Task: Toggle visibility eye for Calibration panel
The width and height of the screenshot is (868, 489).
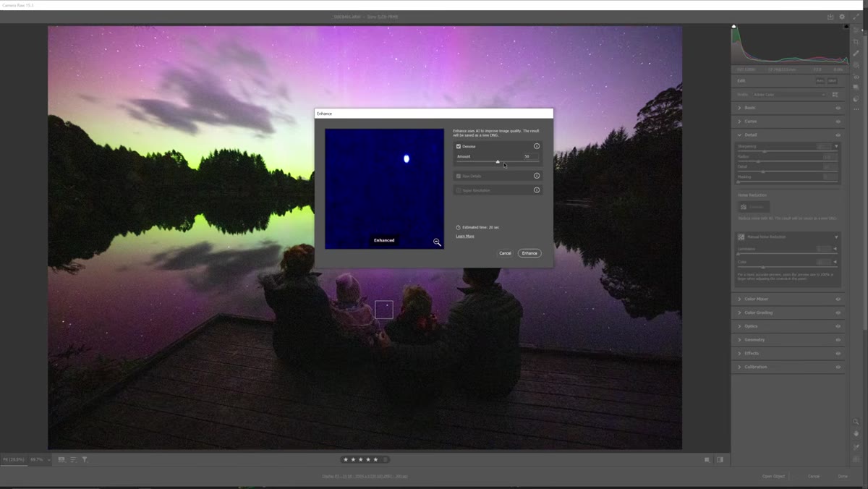Action: coord(838,367)
